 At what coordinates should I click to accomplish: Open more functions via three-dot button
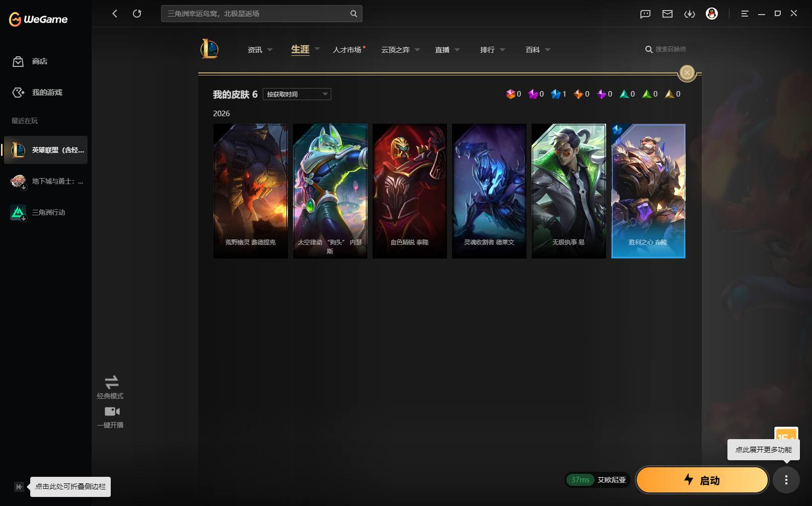click(x=786, y=480)
